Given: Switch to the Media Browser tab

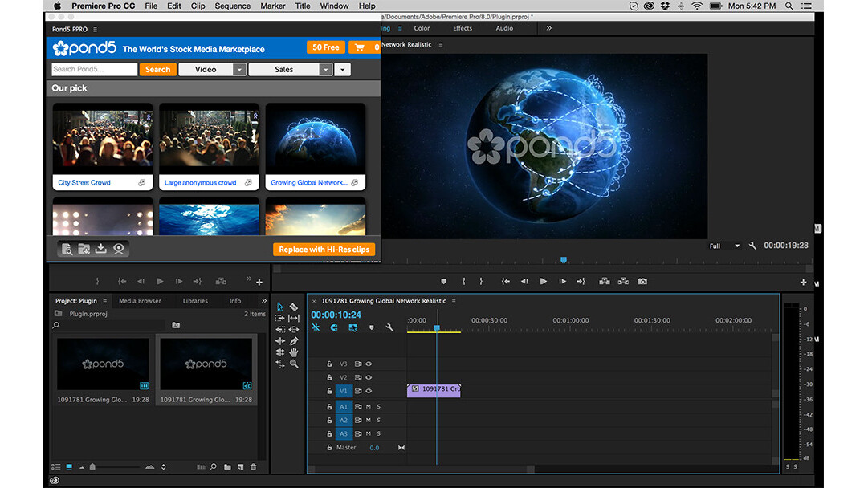Looking at the screenshot, I should pyautogui.click(x=140, y=301).
